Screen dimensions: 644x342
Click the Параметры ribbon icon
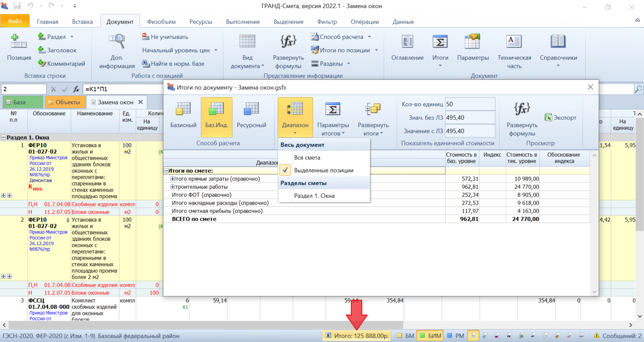pos(473,42)
